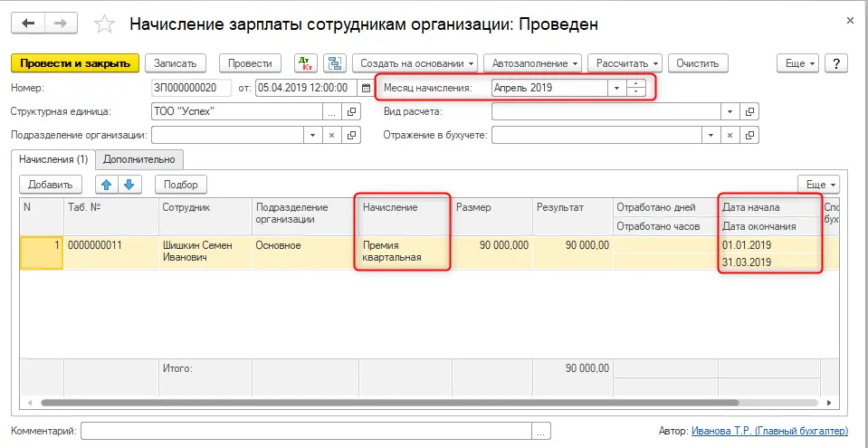This screenshot has height=448, width=868.
Task: Add document to favorites star
Action: click(104, 24)
